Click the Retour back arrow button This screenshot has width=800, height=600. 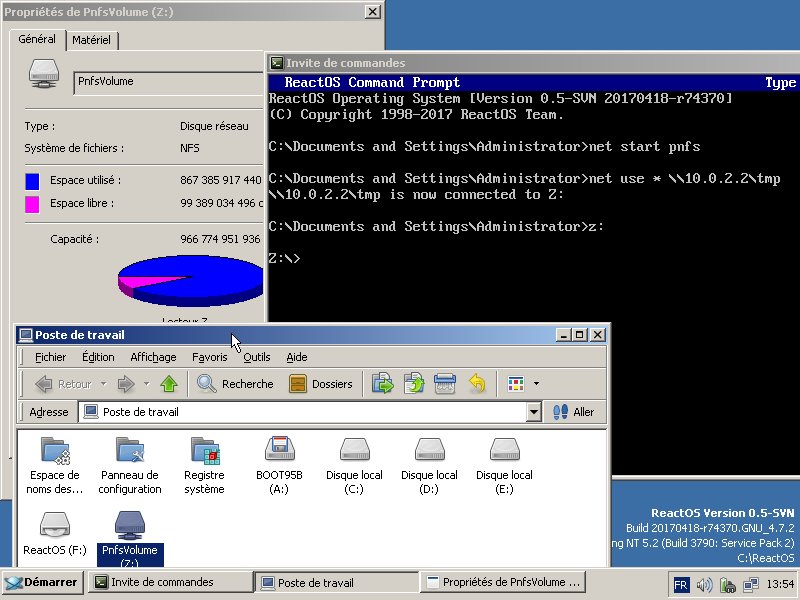pos(63,384)
